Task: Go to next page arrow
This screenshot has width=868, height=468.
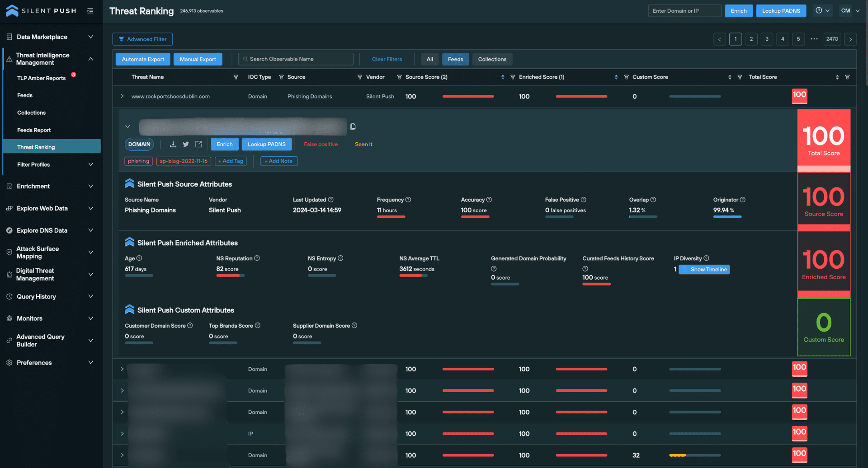Action: [850, 39]
